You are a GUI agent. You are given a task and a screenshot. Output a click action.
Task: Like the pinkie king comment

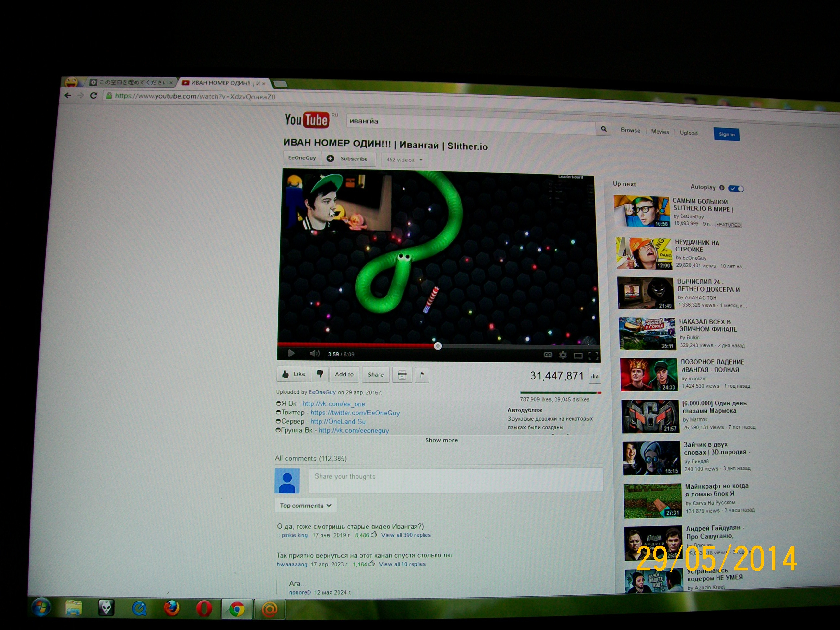(374, 535)
